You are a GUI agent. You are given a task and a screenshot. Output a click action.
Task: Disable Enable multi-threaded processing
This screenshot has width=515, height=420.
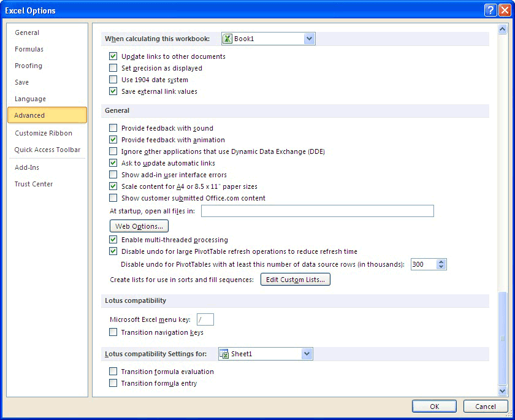pyautogui.click(x=113, y=240)
